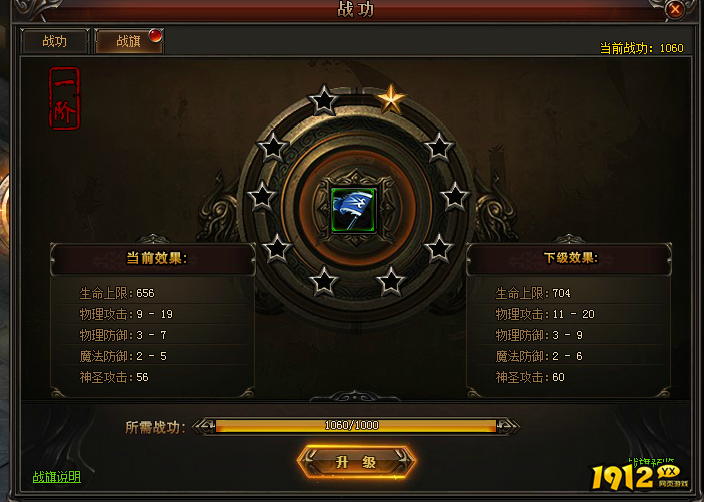Open the 战旗说明 help link
This screenshot has height=502, width=704.
click(x=57, y=477)
